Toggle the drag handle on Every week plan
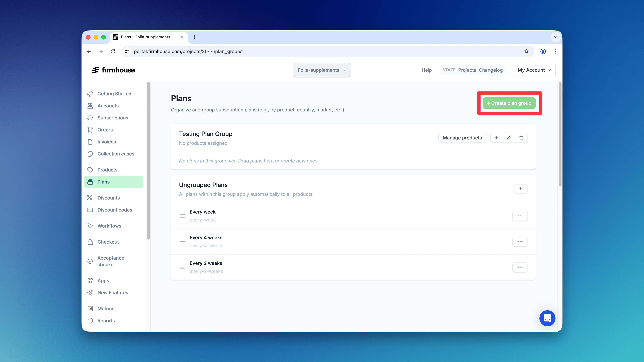This screenshot has width=644, height=362. click(x=182, y=216)
